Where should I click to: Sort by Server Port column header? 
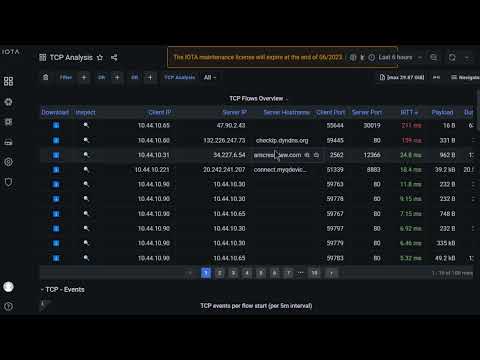click(x=367, y=112)
